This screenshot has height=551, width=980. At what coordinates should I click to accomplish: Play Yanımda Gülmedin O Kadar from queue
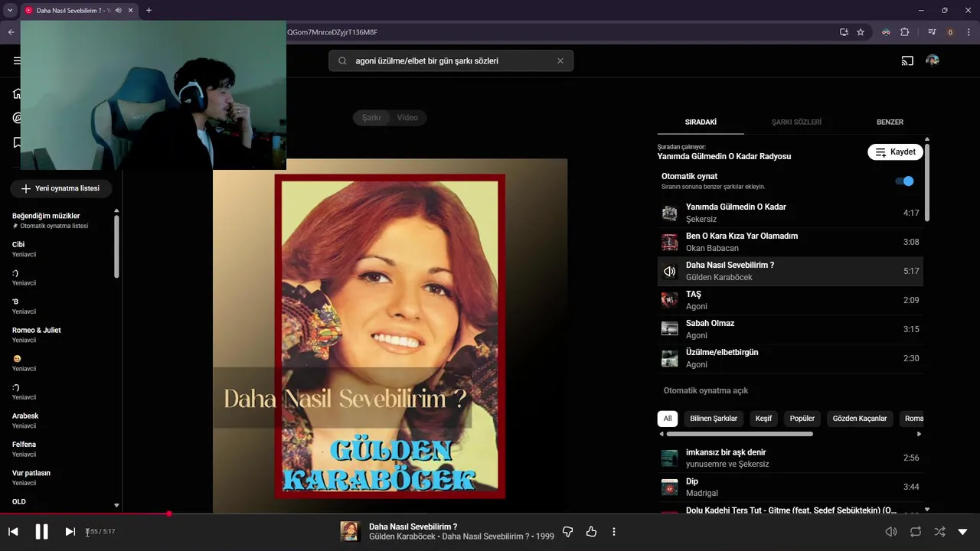[790, 213]
